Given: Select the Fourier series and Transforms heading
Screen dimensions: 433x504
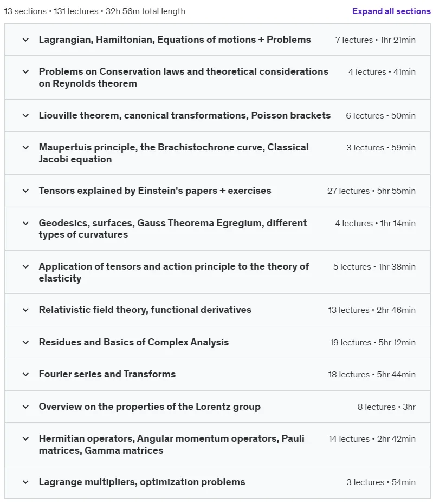Looking at the screenshot, I should click(107, 374).
